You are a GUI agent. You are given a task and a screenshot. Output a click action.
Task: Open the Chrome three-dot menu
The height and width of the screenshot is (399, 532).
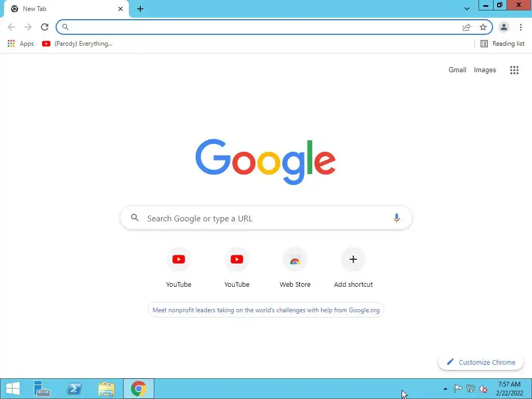[521, 27]
